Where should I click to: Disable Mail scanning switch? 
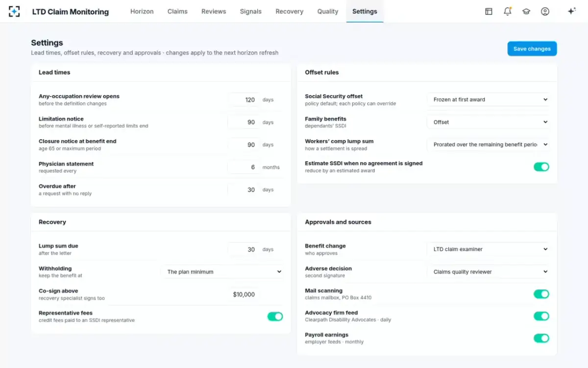click(x=541, y=294)
